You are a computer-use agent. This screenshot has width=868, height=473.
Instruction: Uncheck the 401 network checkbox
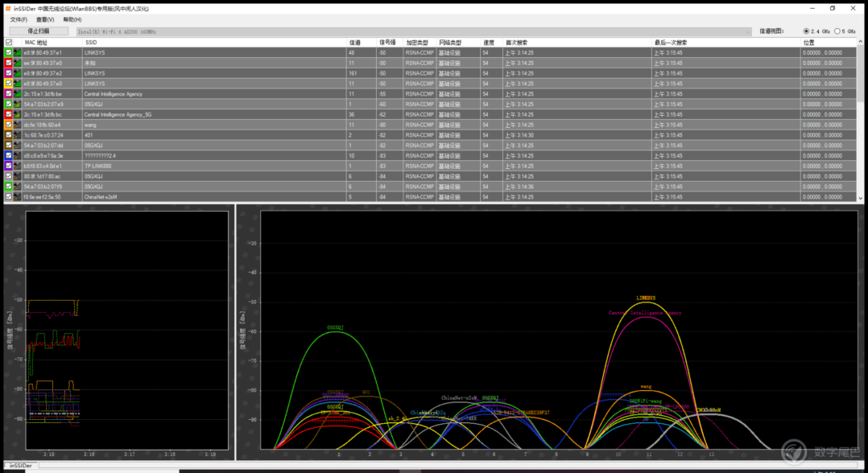pyautogui.click(x=8, y=135)
